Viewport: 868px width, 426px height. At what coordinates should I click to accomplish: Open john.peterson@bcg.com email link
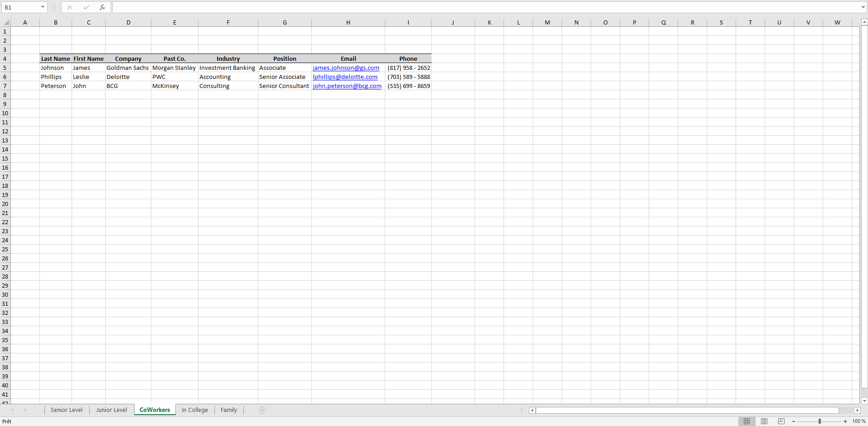[347, 86]
